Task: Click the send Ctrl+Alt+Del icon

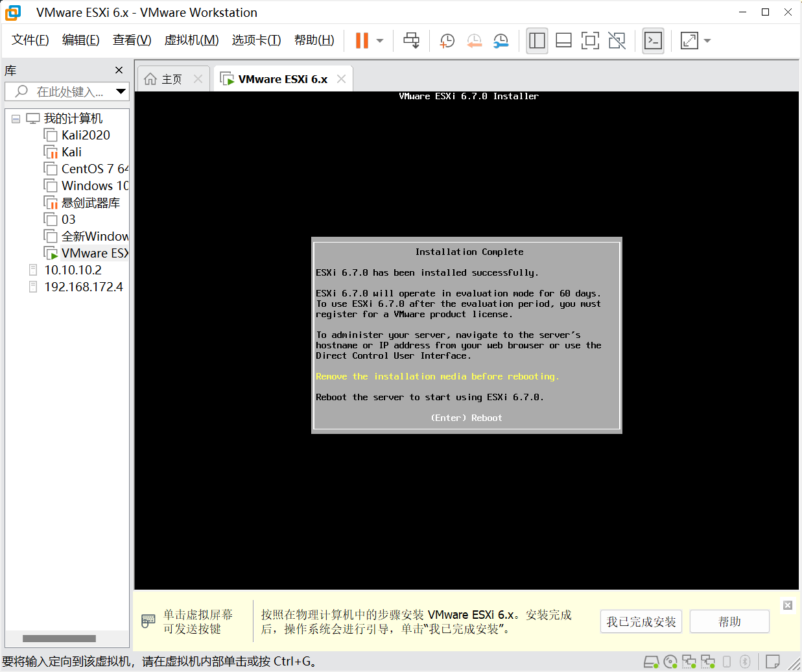Action: tap(411, 40)
